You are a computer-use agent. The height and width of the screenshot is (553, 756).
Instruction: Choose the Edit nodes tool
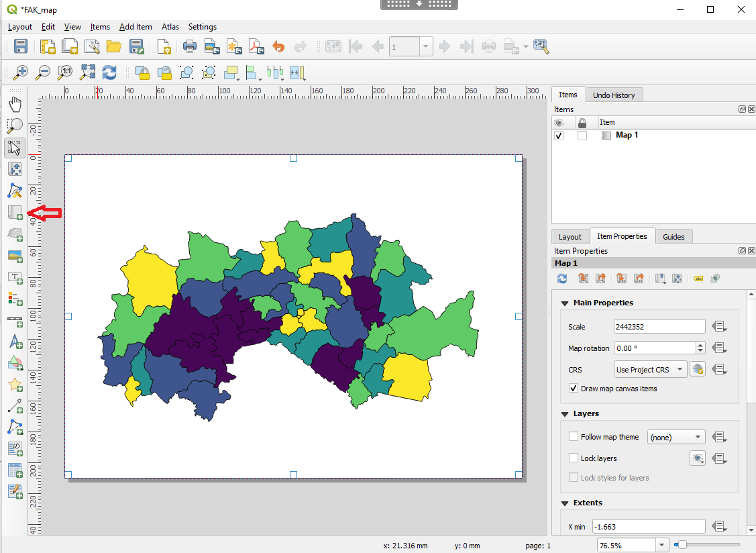pyautogui.click(x=15, y=191)
